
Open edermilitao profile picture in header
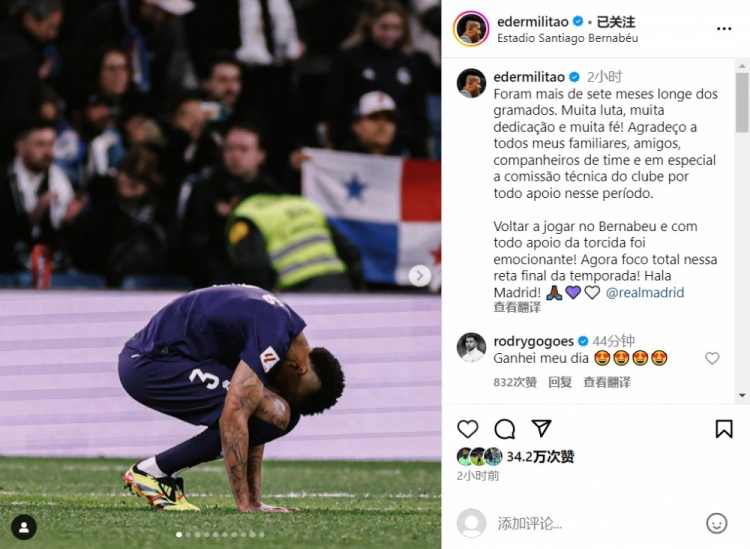coord(471,29)
